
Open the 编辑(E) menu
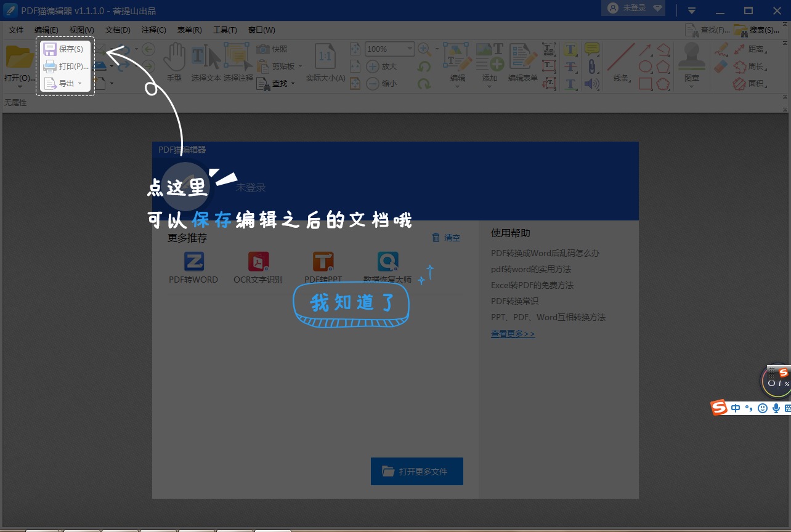[46, 30]
